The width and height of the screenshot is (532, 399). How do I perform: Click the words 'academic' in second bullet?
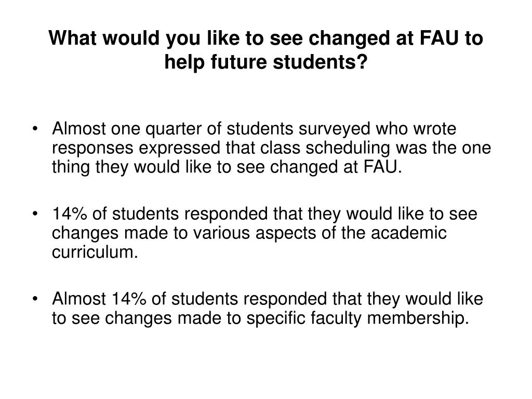click(x=408, y=233)
